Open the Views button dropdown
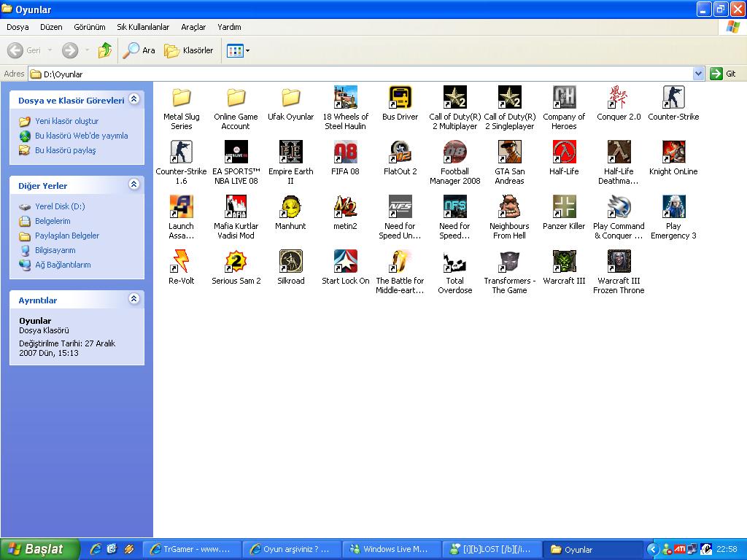Viewport: 747px width, 560px height. pyautogui.click(x=248, y=50)
